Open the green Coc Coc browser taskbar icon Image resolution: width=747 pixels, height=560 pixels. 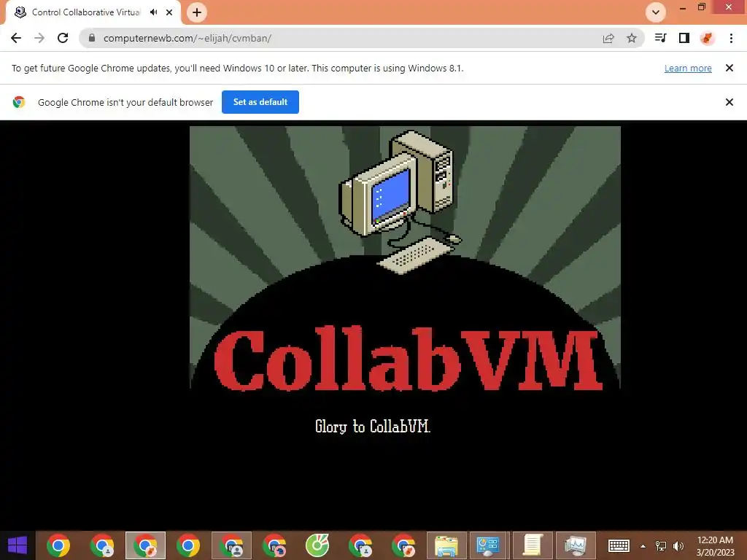pyautogui.click(x=317, y=545)
